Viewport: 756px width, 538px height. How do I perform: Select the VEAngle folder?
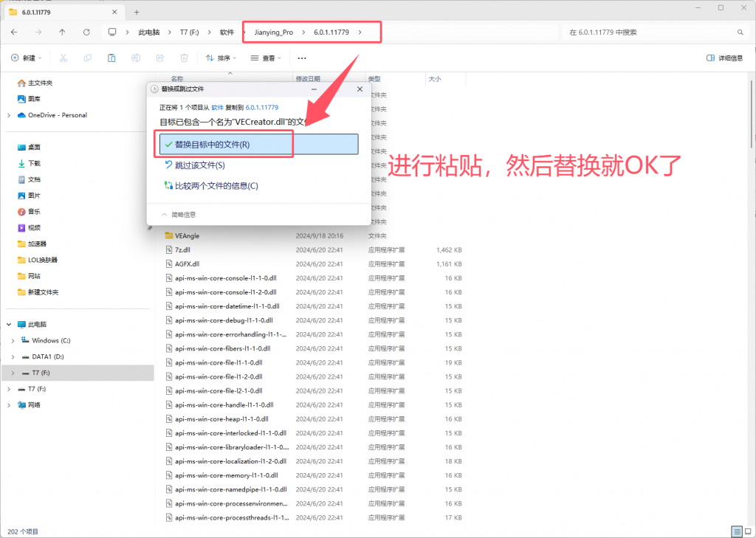(x=187, y=235)
